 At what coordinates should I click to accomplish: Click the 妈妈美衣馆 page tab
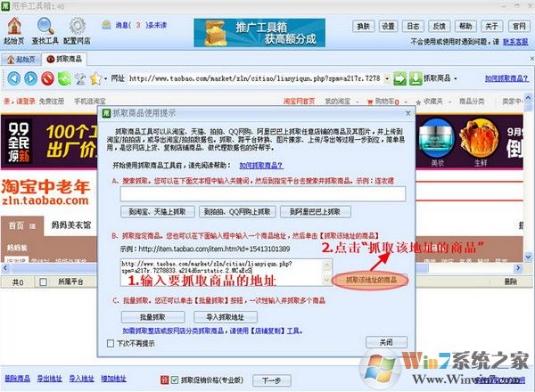tap(71, 225)
